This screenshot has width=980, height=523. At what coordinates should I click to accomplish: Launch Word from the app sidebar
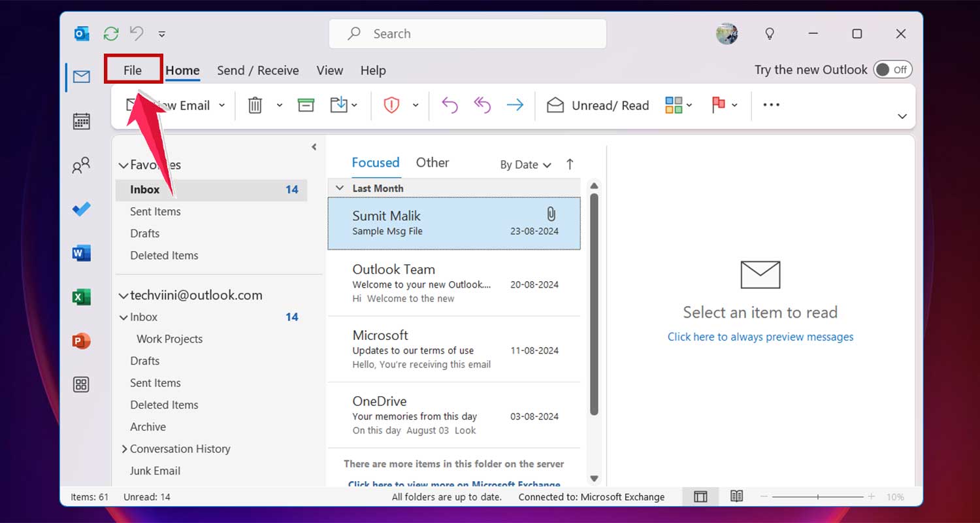81,253
